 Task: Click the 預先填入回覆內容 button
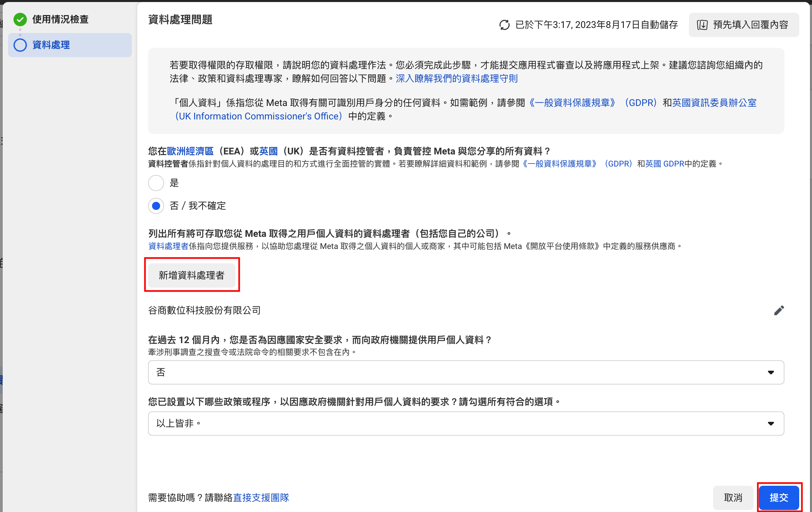(x=744, y=25)
